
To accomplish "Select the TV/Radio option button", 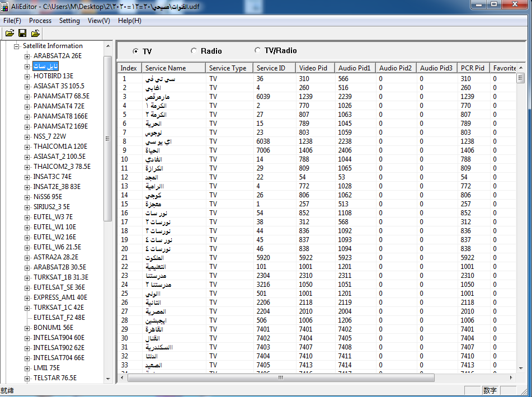I will point(257,50).
